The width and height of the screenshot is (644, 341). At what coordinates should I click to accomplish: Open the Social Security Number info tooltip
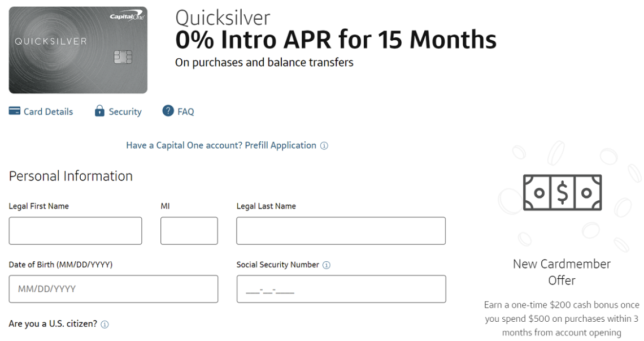(x=327, y=264)
